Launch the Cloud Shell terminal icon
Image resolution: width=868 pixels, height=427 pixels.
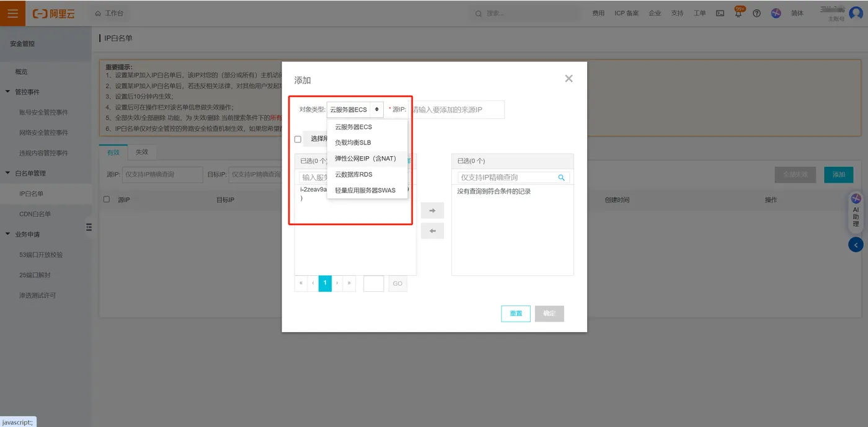(720, 13)
